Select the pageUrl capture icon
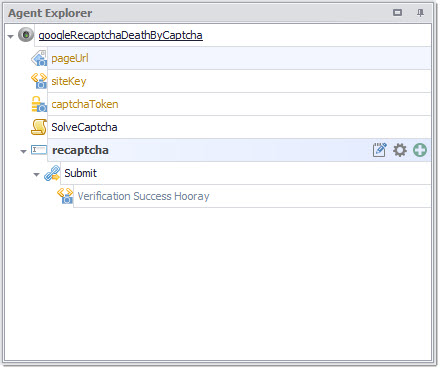The height and width of the screenshot is (370, 441). click(39, 58)
